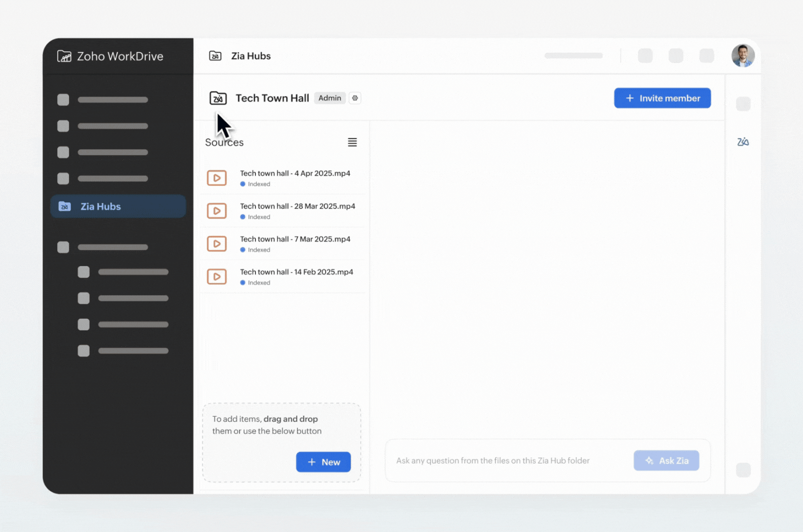Viewport: 803px width, 532px height.
Task: Click the Zia Hubs folder icon in header
Action: tap(215, 56)
